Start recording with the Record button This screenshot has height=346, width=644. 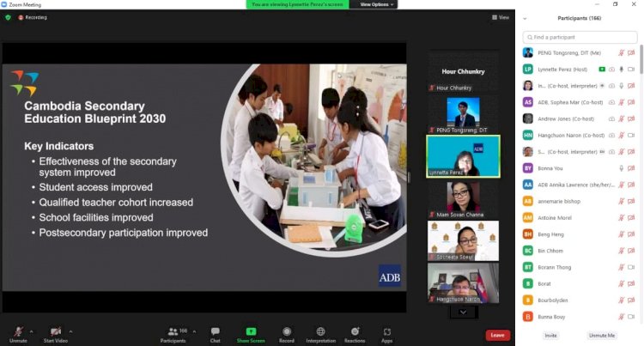287,335
